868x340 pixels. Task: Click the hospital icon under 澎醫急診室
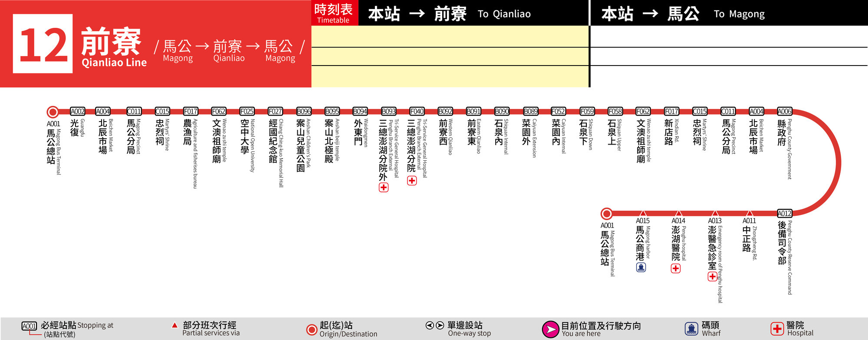pos(713,276)
